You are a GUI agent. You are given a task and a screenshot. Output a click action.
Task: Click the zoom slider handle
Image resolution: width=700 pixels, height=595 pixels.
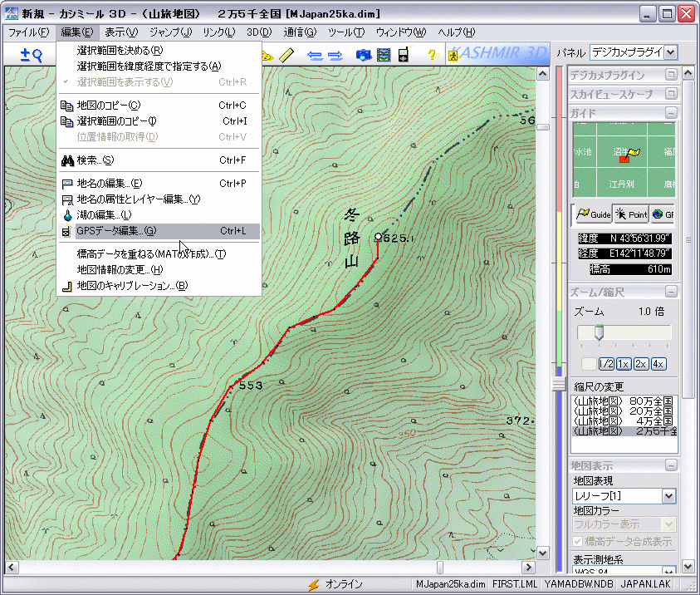pyautogui.click(x=599, y=333)
